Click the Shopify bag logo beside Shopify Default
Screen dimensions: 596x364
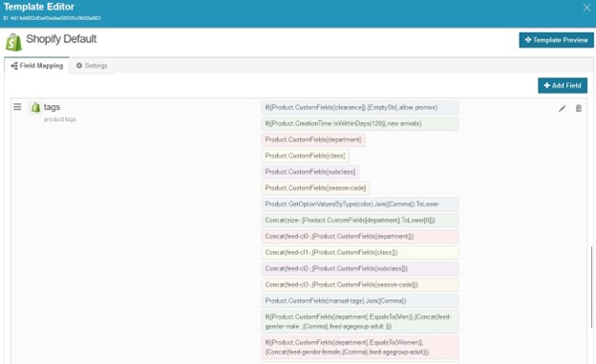tap(13, 42)
